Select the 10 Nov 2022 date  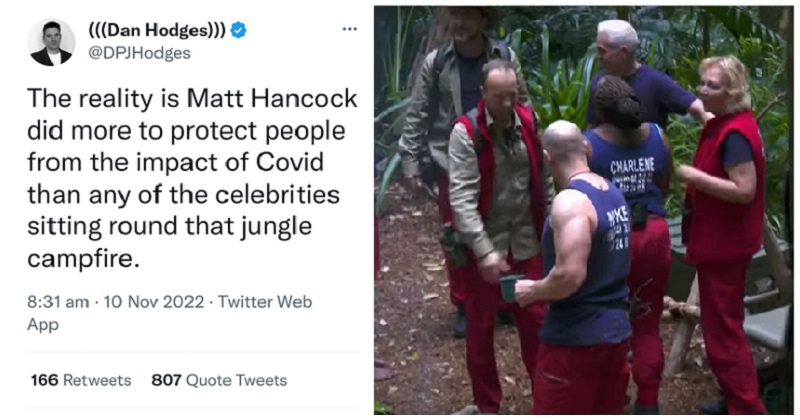(x=154, y=302)
